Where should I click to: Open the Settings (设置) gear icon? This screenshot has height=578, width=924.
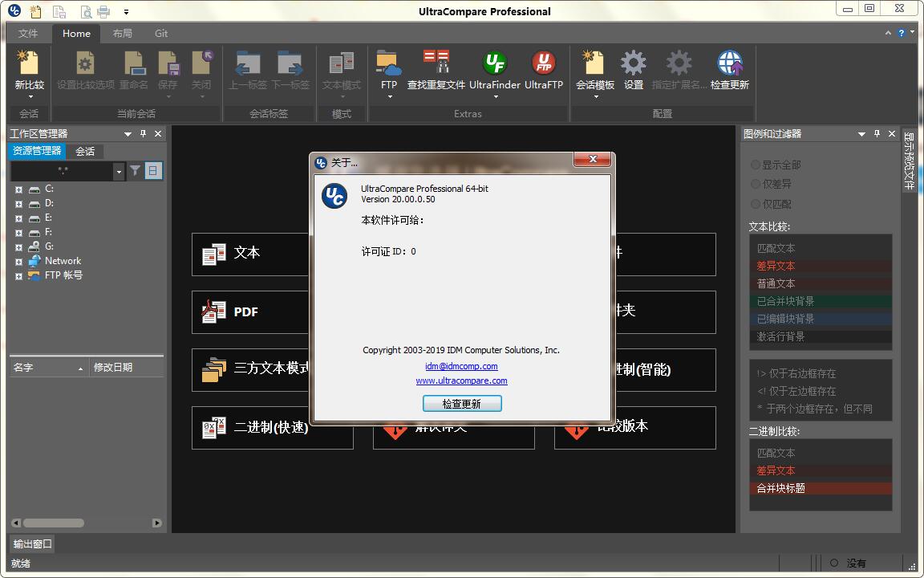click(x=634, y=64)
